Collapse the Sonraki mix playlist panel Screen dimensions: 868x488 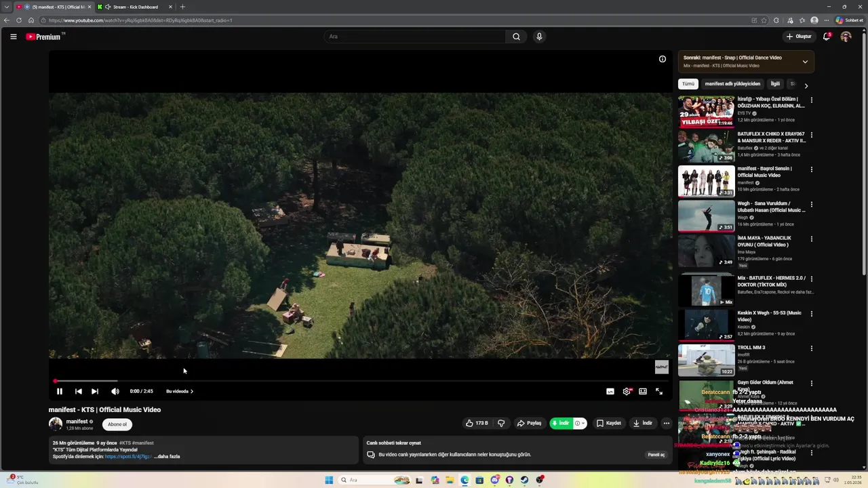click(805, 62)
